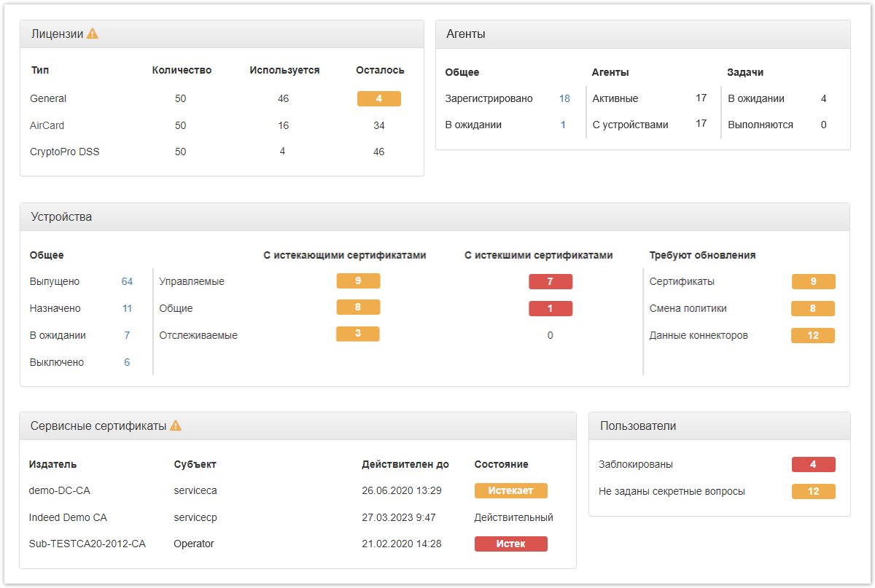Click the Истекает status badge for serviceca

tap(510, 490)
